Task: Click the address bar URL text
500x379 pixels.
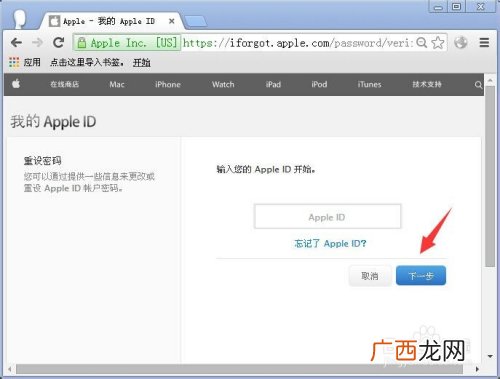Action: [298, 43]
